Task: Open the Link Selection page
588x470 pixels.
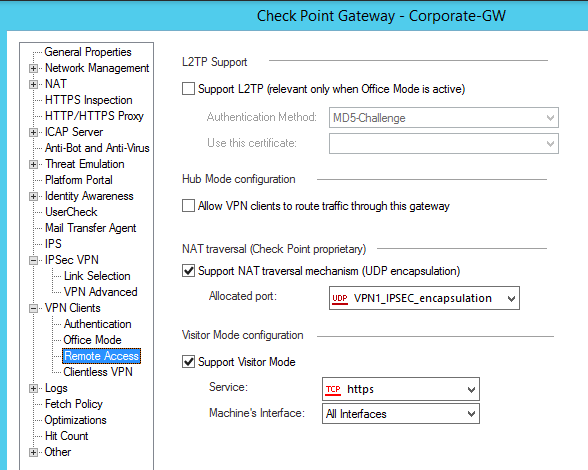Action: click(97, 276)
